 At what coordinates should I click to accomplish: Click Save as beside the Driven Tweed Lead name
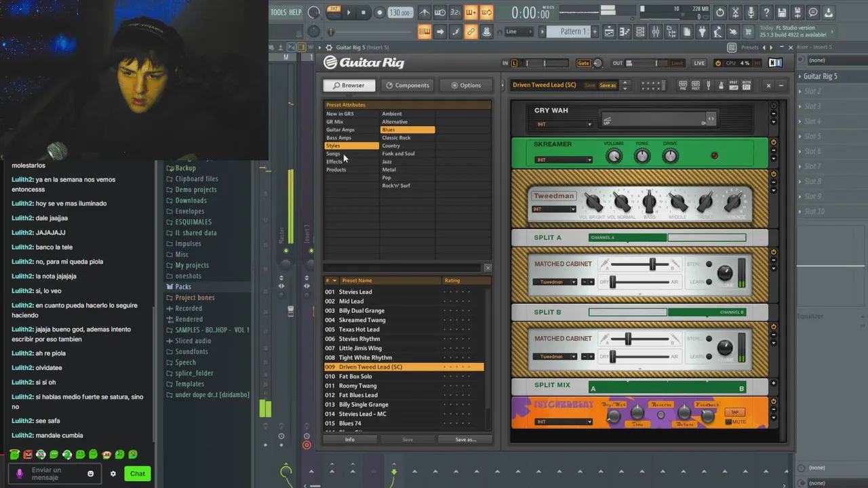point(608,85)
